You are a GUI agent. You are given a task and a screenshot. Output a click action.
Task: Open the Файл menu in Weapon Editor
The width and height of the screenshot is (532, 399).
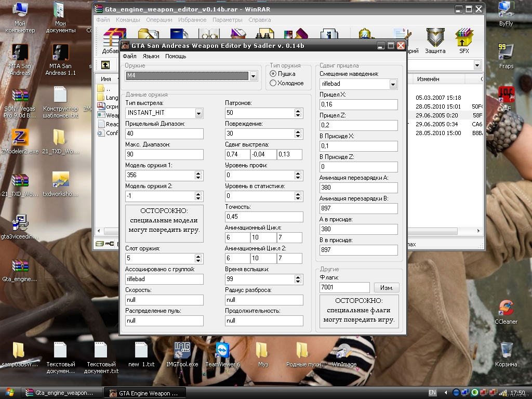[129, 56]
